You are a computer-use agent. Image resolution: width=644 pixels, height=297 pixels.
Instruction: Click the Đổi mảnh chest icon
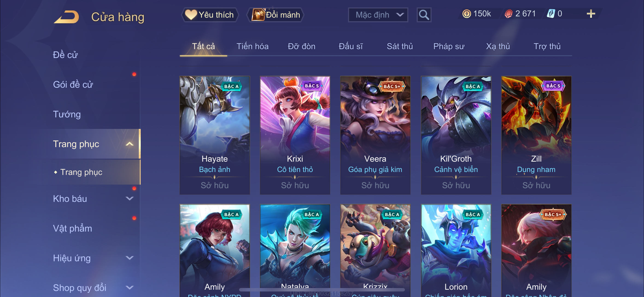click(x=258, y=15)
